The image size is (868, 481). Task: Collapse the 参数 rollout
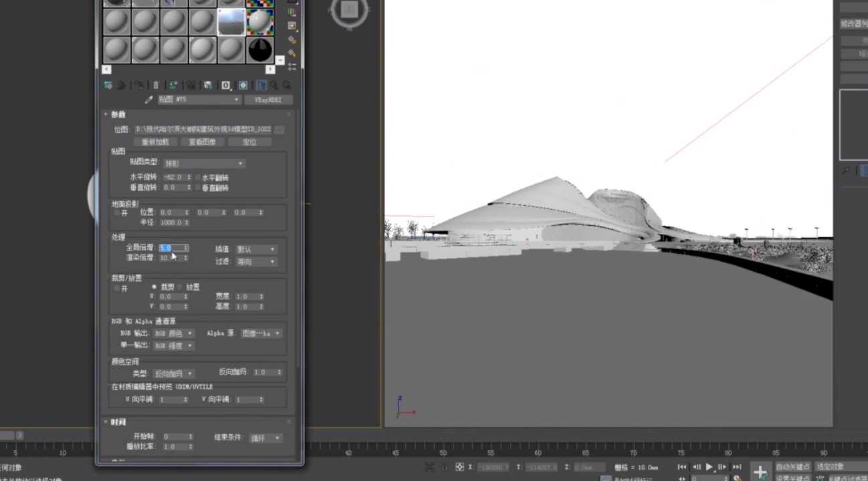click(x=118, y=114)
